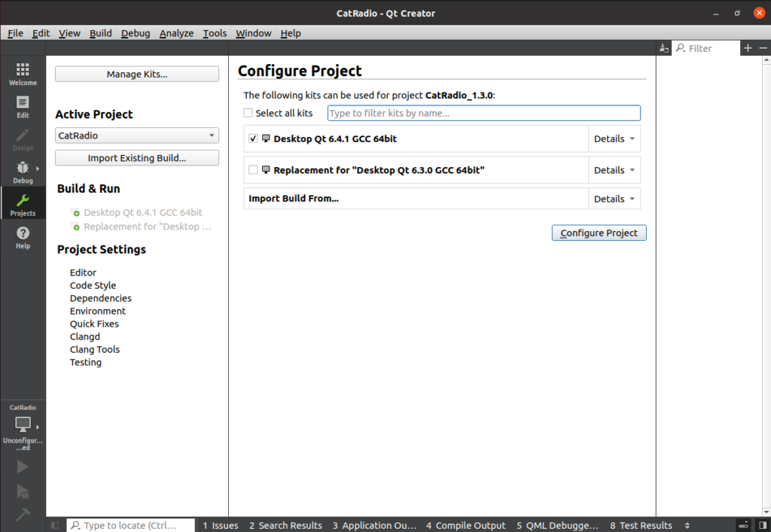The height and width of the screenshot is (532, 771).
Task: Click the Import Existing Build button
Action: coord(137,158)
